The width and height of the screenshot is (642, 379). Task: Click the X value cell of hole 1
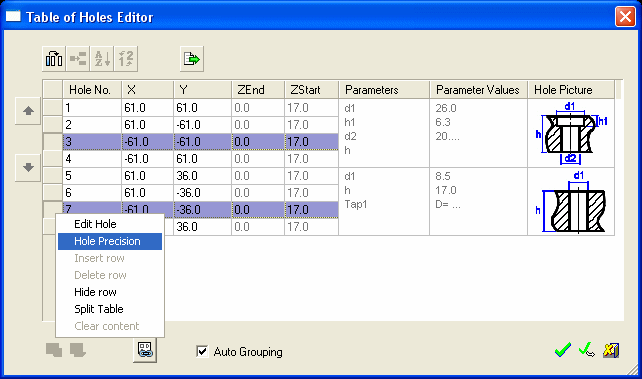coord(147,108)
